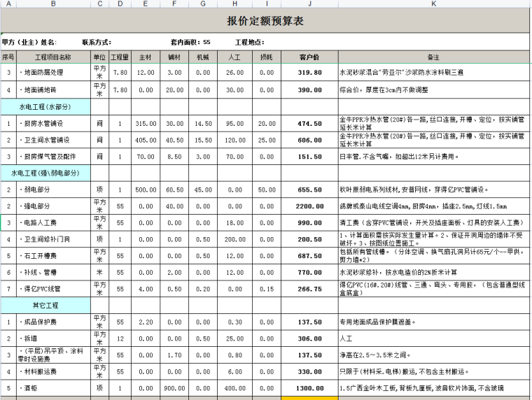Select the 水电工程(强\弱电部分) section cell
The height and width of the screenshot is (400, 532).
pos(45,173)
